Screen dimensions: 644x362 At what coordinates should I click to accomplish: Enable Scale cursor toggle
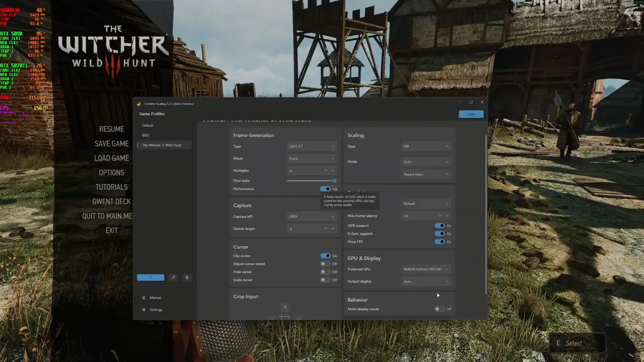[325, 280]
